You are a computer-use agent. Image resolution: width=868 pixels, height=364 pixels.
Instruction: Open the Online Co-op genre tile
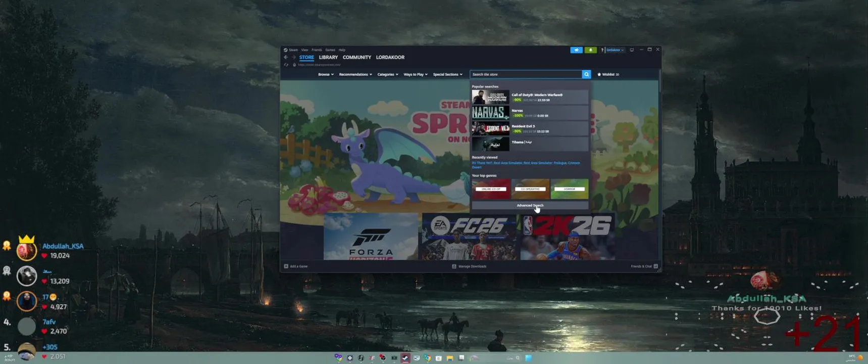pyautogui.click(x=491, y=189)
